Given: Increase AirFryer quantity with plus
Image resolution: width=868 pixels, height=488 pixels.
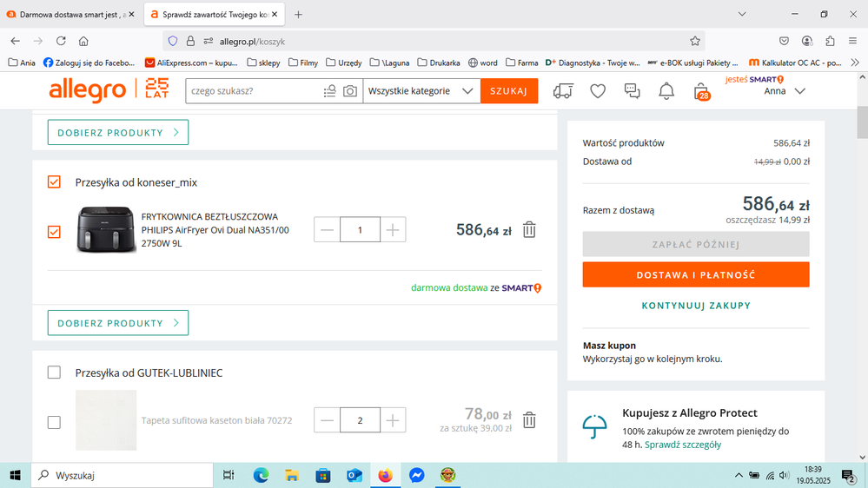Looking at the screenshot, I should (393, 229).
